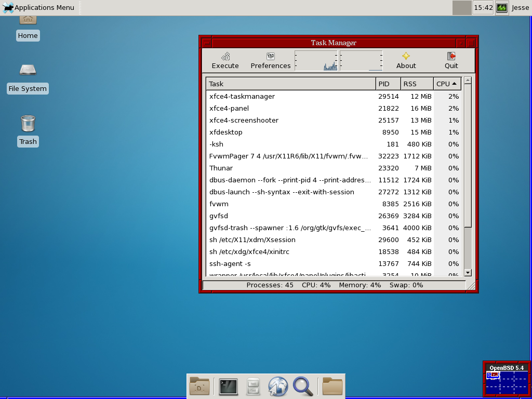Select the sh /etc/X11/xdm/Xsession row

click(334, 240)
